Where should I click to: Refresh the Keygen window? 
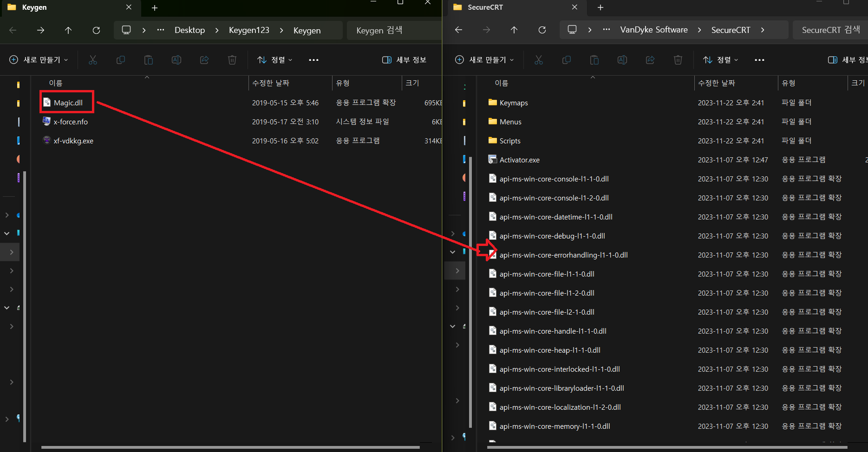pyautogui.click(x=96, y=30)
